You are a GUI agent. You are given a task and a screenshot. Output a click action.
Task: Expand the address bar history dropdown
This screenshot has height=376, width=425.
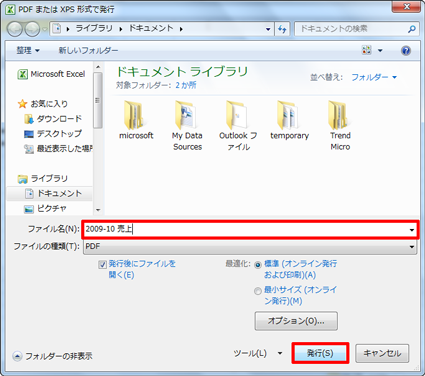[x=268, y=29]
